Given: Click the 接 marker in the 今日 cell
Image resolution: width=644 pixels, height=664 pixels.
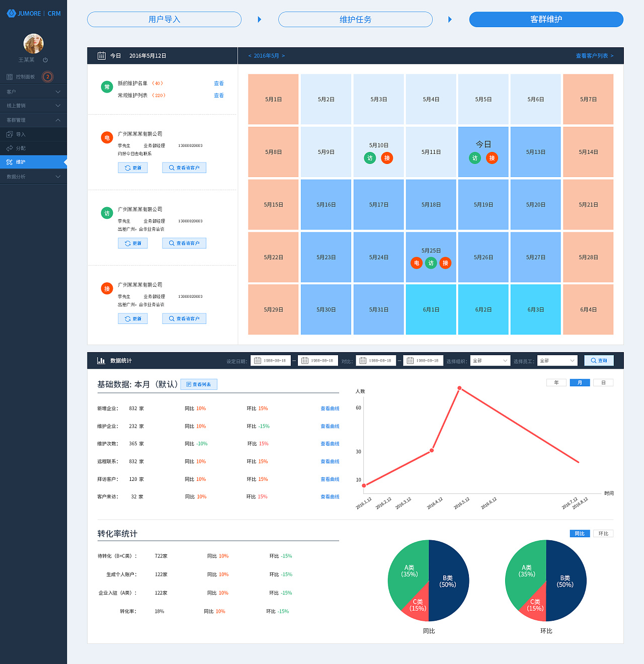Looking at the screenshot, I should pos(492,158).
